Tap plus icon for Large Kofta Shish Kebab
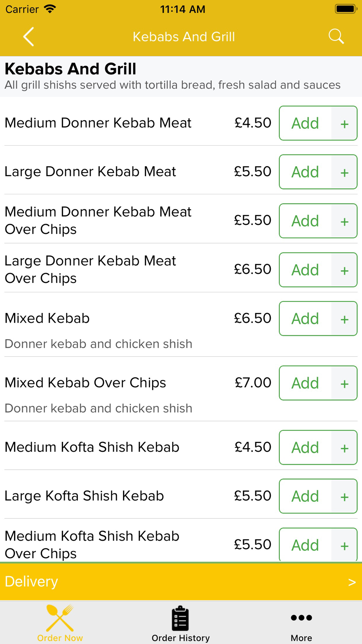 [344, 496]
